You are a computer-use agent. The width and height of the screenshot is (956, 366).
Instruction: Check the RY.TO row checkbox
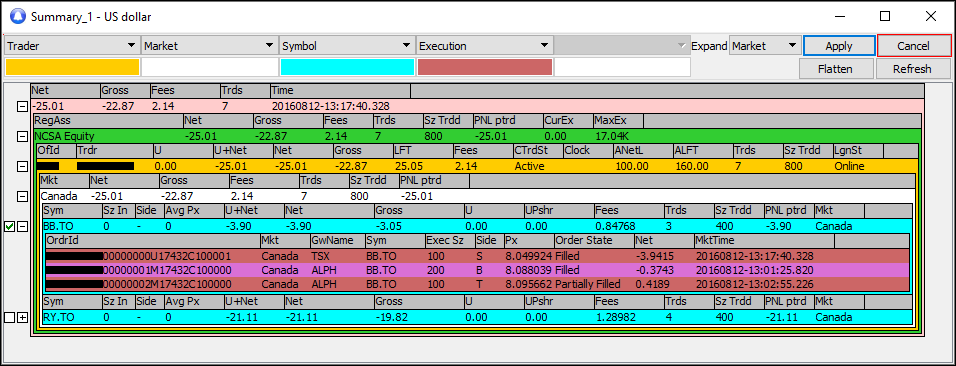click(9, 317)
